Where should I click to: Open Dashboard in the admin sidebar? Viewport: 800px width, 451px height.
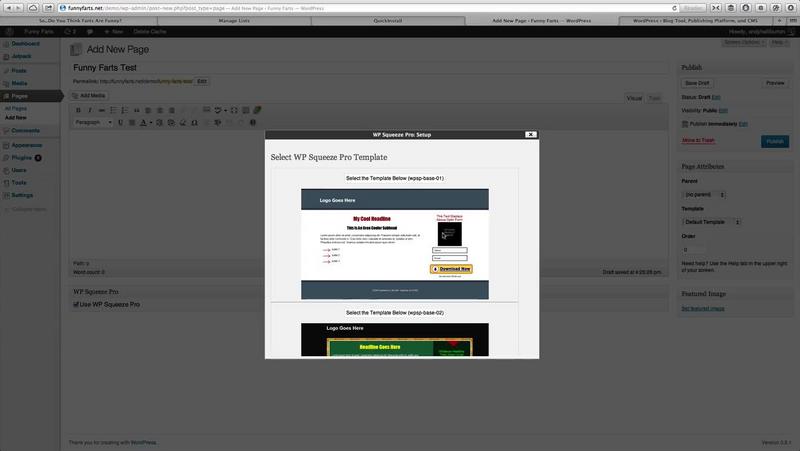pyautogui.click(x=26, y=44)
